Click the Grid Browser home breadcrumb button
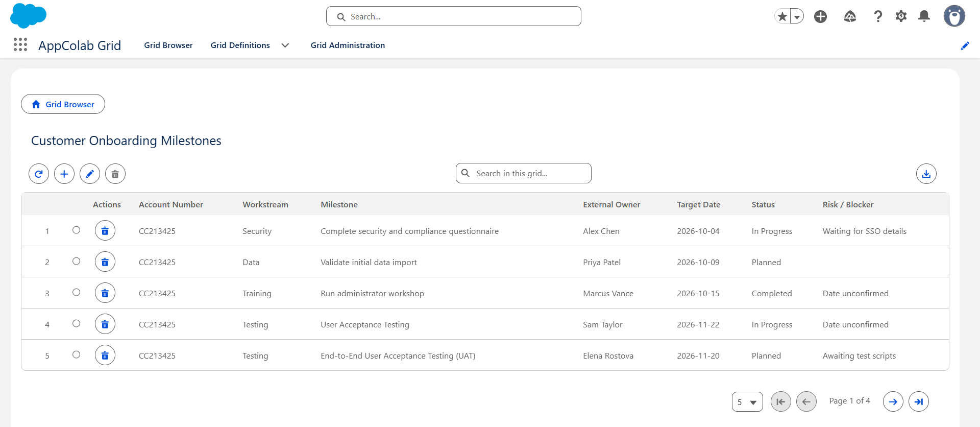The height and width of the screenshot is (427, 980). [63, 104]
